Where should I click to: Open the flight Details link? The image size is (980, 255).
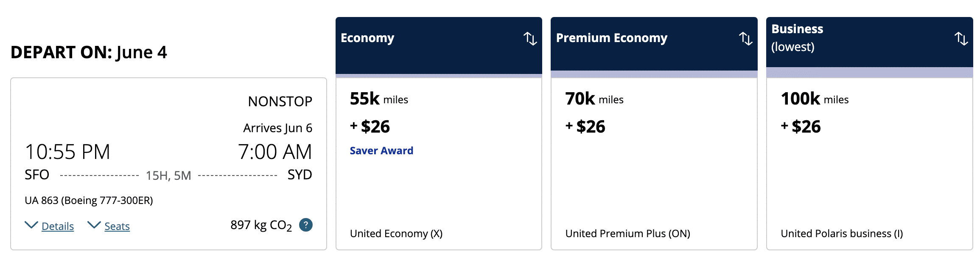(58, 226)
